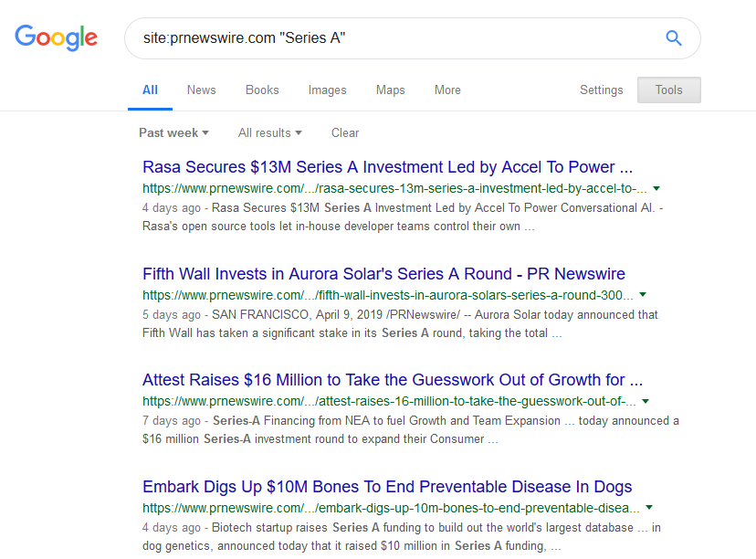Open the Embark Digs Up $10M Bones result
Screen dimensions: 756x559
[387, 487]
